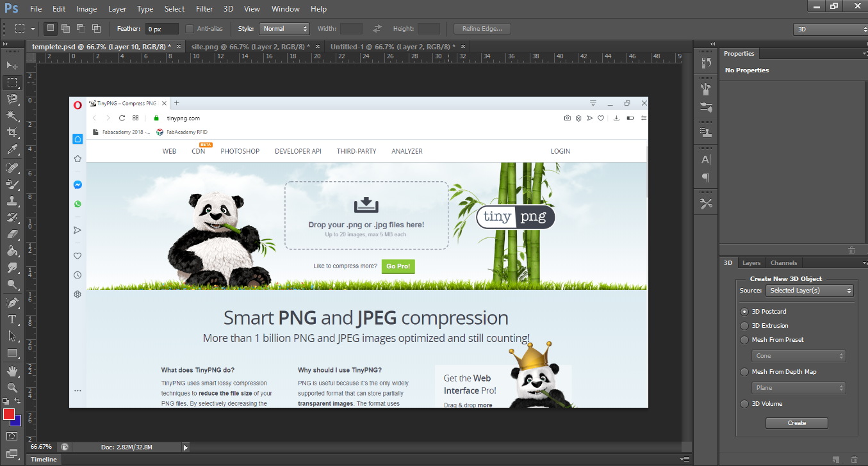Select the Move tool
This screenshot has width=868, height=466.
point(12,65)
